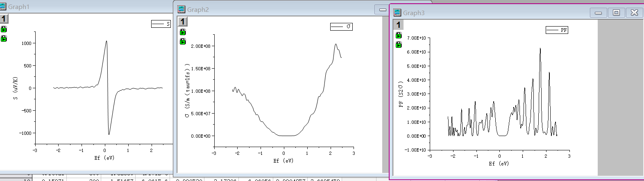Screen dimensions: 644x181
Task: Select the PF (S2σ) axis title in Graph3
Action: click(x=401, y=94)
